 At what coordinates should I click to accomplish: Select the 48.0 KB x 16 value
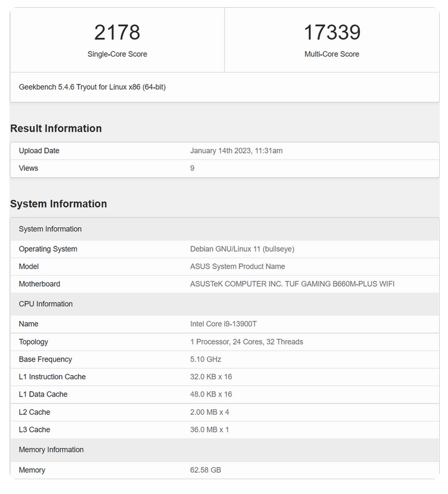click(211, 395)
